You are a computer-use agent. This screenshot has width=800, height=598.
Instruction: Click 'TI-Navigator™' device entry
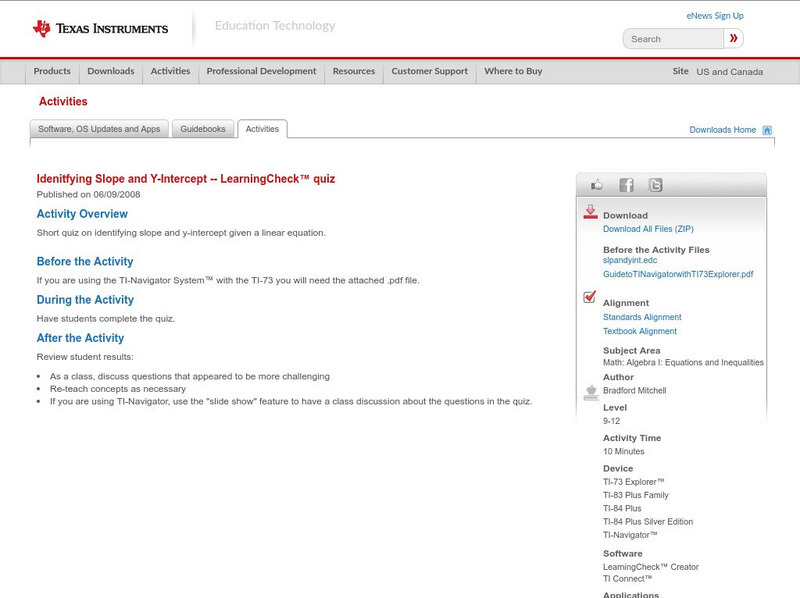(630, 535)
